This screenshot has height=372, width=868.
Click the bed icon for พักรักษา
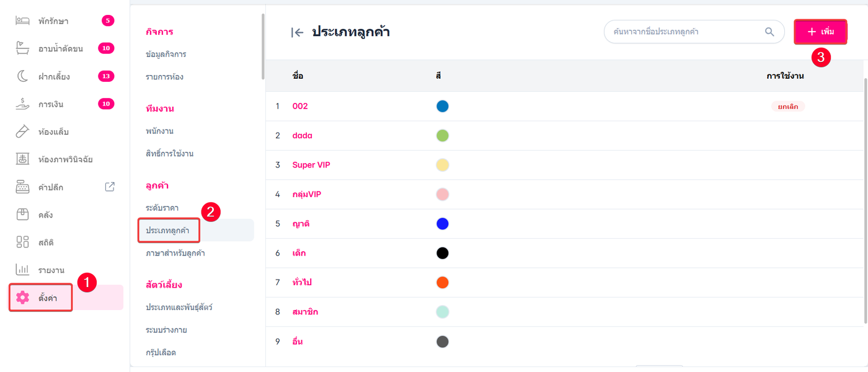pyautogui.click(x=23, y=21)
